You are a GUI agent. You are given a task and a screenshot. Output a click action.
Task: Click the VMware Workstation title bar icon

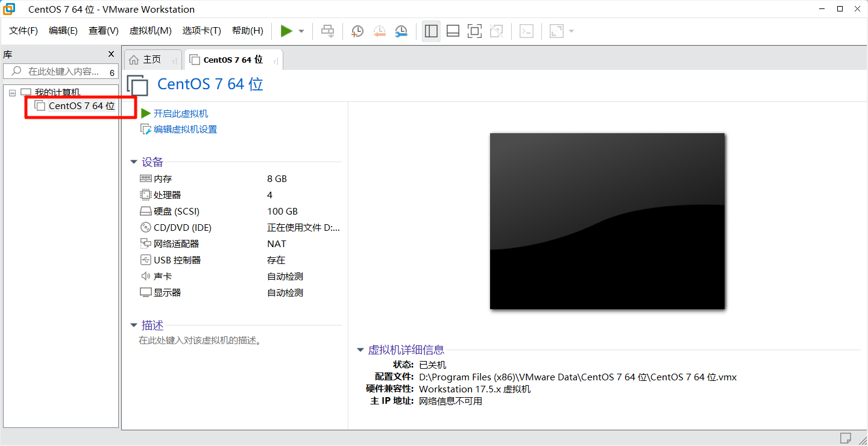[9, 9]
